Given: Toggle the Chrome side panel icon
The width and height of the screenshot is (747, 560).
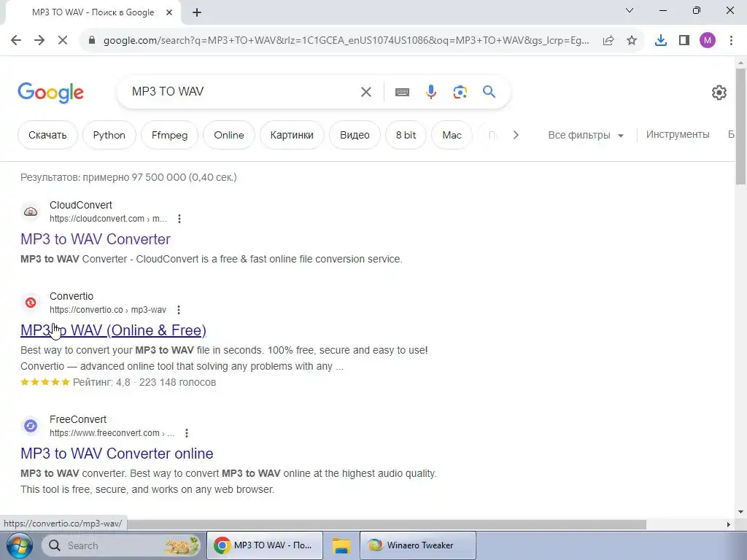Looking at the screenshot, I should (684, 41).
